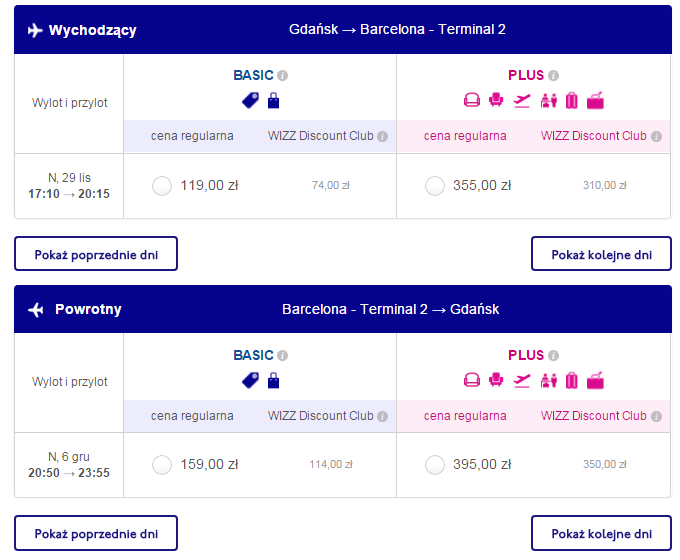680x560 pixels.
Task: Select 355,00 zł PLUS outbound fare radio
Action: pyautogui.click(x=435, y=186)
